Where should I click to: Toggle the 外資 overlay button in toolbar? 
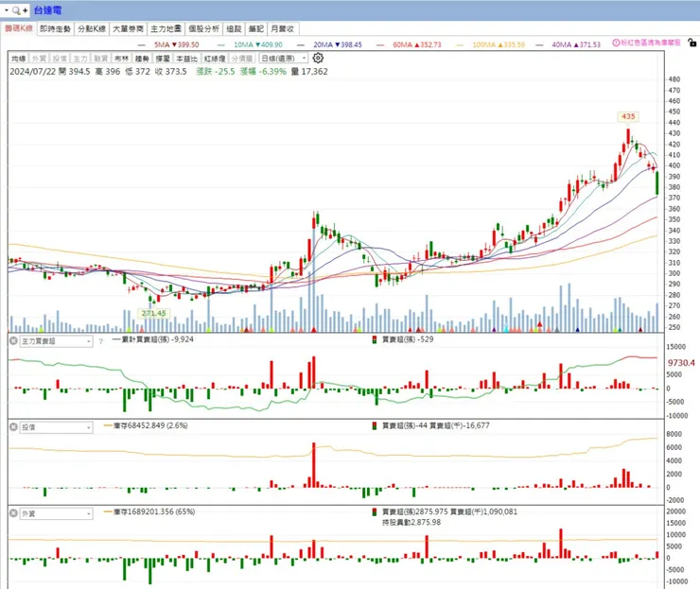pos(40,59)
